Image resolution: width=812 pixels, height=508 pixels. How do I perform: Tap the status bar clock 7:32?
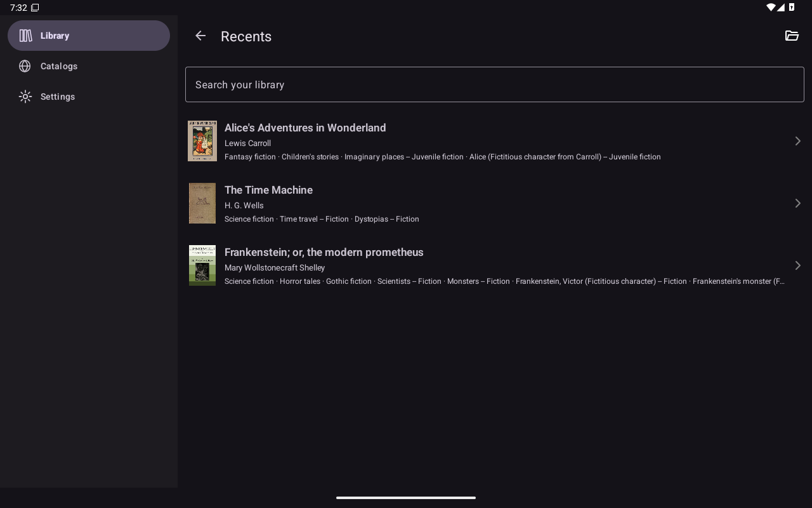click(x=18, y=8)
